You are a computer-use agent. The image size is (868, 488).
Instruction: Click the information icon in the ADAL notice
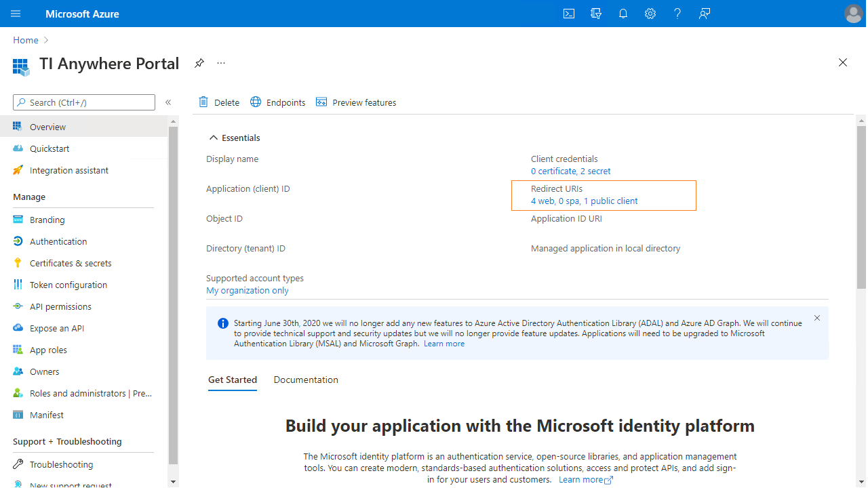tap(223, 323)
